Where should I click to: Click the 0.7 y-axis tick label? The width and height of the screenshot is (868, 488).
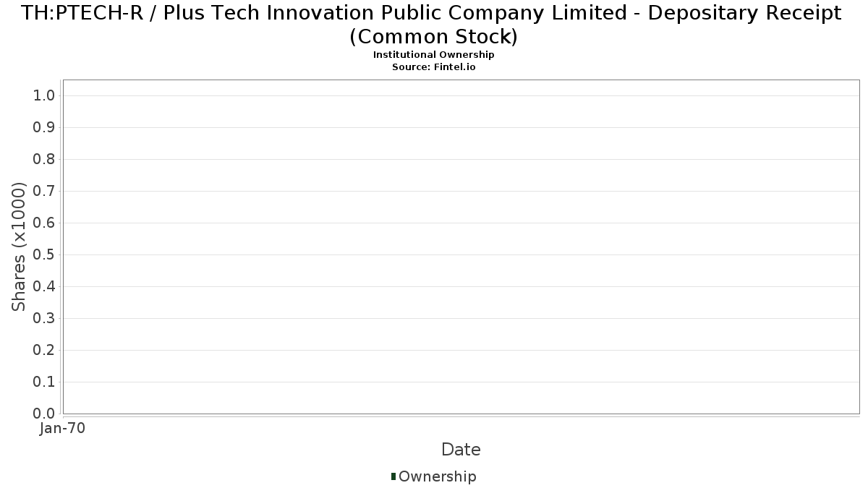(44, 192)
